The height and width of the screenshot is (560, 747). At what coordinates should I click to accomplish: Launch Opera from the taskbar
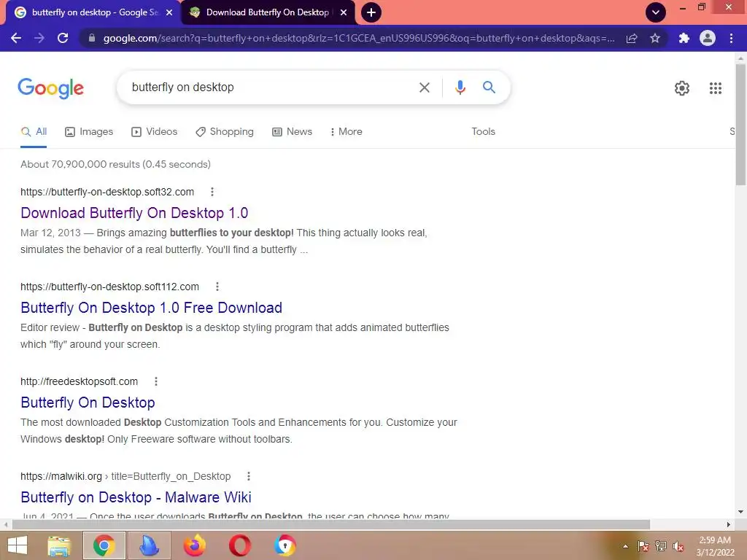coord(239,545)
